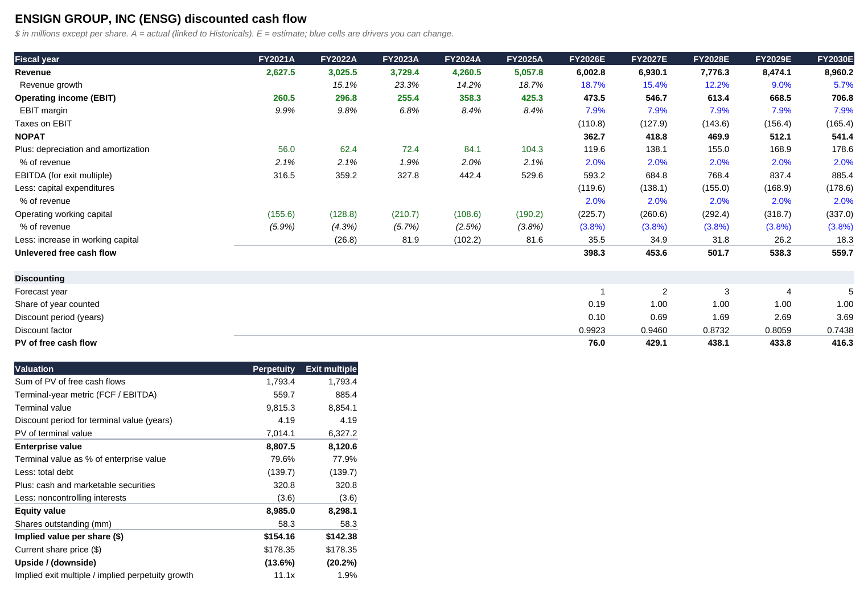Select FY2024A increase in working capital (102.2)
This screenshot has height=594, width=868.
[467, 240]
